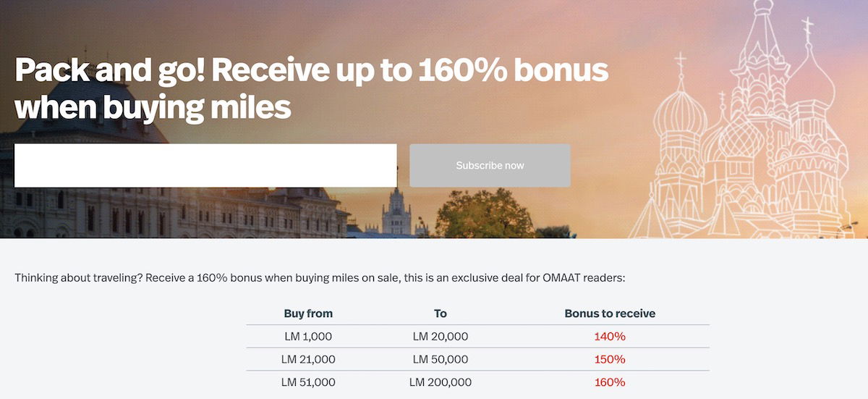Click the LM 20,000 table cell

coord(441,337)
